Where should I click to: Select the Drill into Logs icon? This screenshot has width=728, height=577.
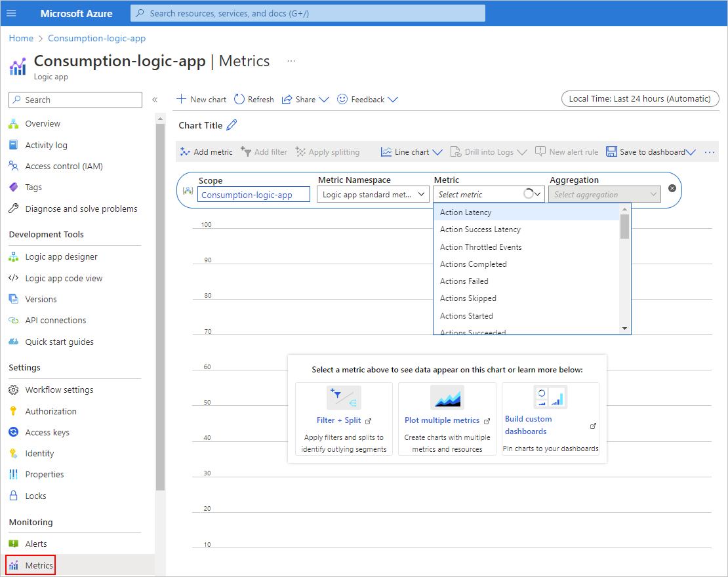[456, 151]
